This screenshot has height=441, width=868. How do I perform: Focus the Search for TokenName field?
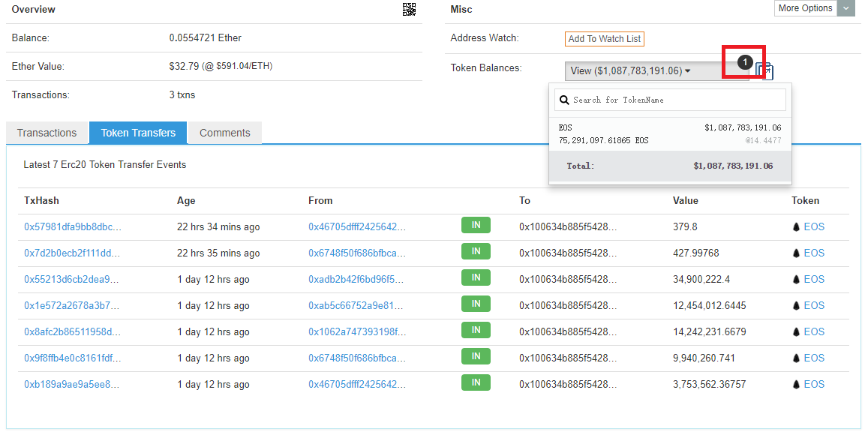(x=670, y=100)
